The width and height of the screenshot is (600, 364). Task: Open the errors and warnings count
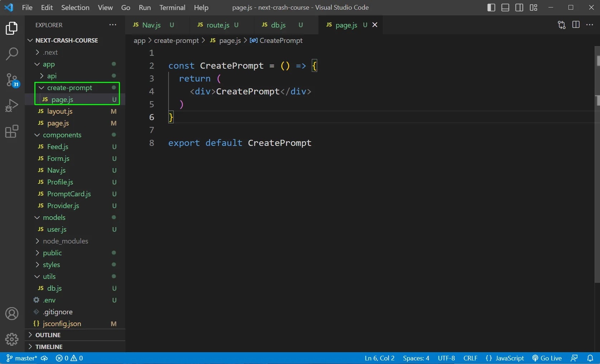tap(69, 358)
